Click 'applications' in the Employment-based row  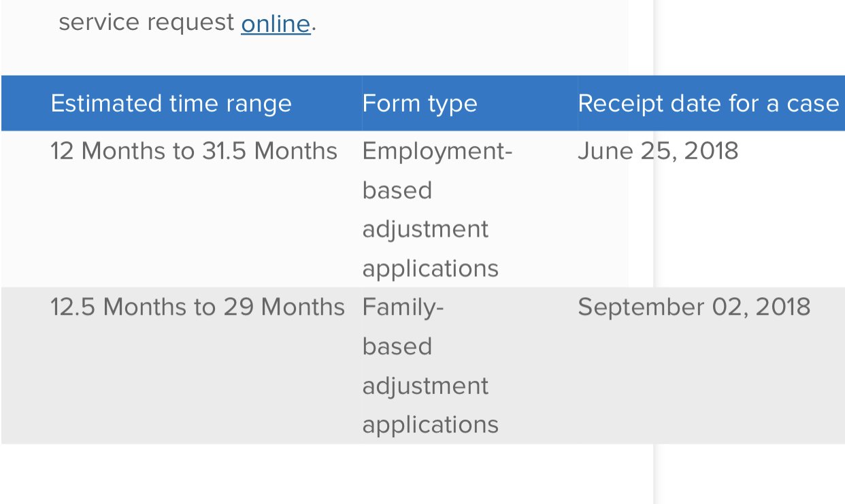coord(430,269)
